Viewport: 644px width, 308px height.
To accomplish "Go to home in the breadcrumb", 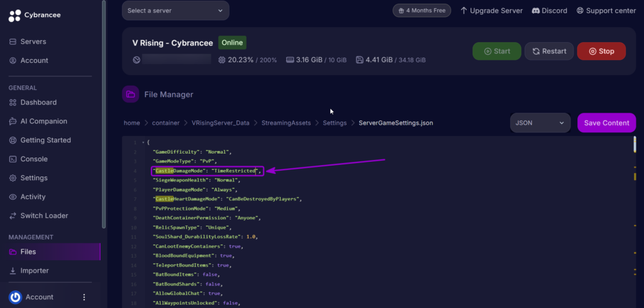I will click(x=132, y=123).
